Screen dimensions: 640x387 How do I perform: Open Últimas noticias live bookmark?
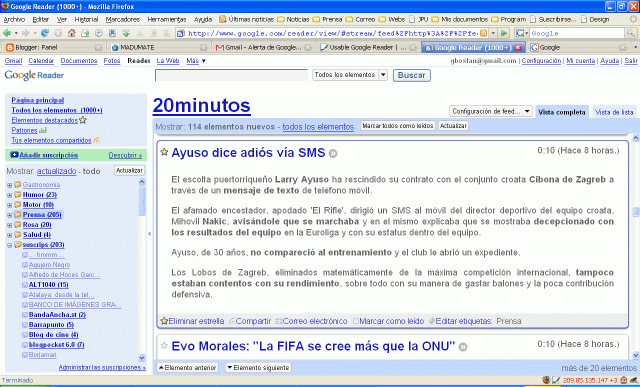click(x=247, y=19)
